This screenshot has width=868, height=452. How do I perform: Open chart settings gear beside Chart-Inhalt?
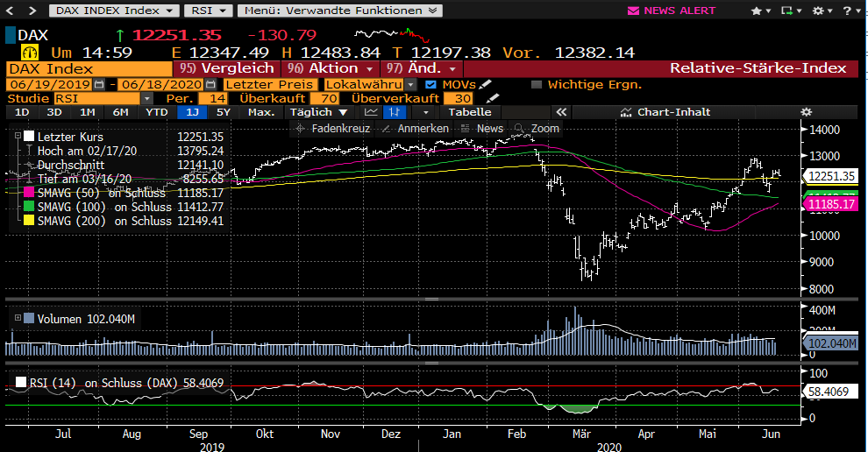click(x=807, y=112)
